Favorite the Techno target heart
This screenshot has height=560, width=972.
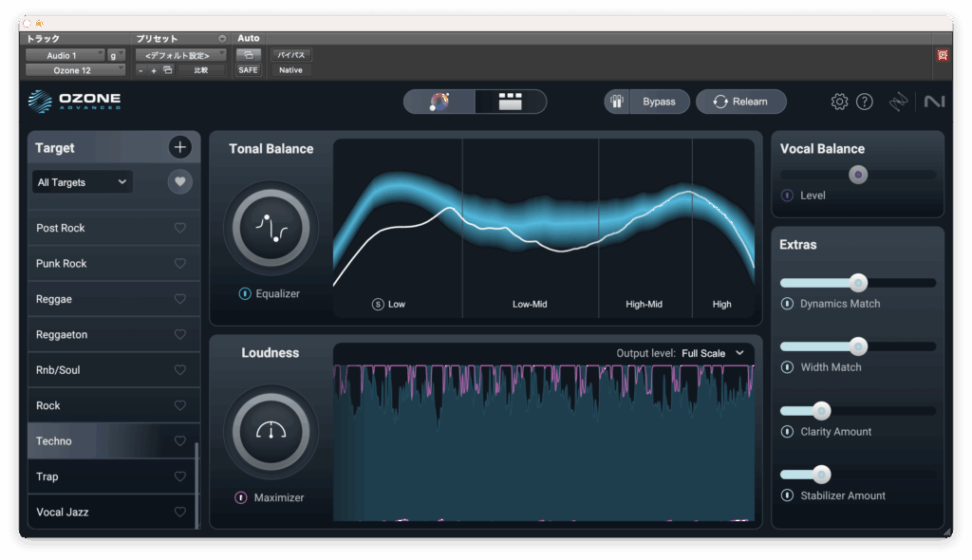pyautogui.click(x=180, y=441)
